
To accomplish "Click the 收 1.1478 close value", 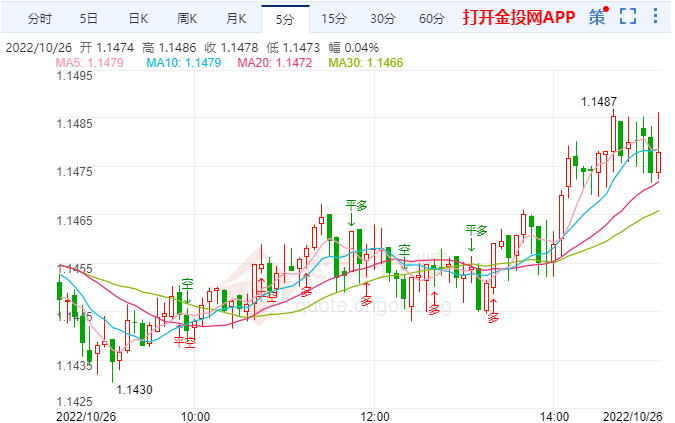I will tap(231, 47).
